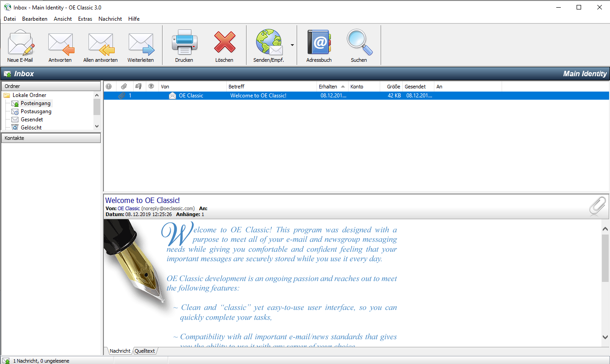610x364 pixels.
Task: Open the Nachricht menu
Action: [110, 19]
